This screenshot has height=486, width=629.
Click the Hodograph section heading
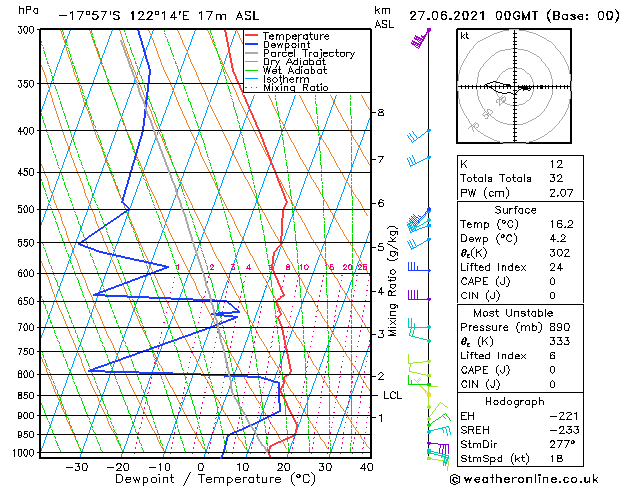coord(515,401)
